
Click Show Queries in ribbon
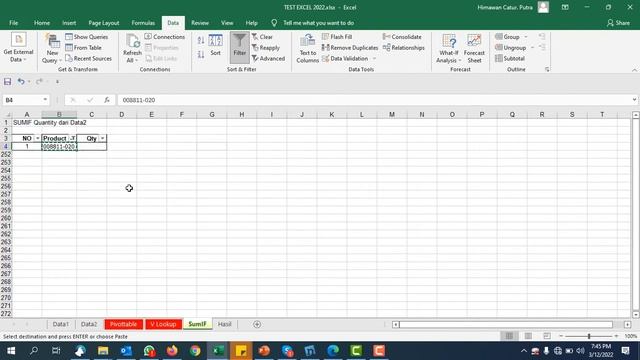click(87, 37)
